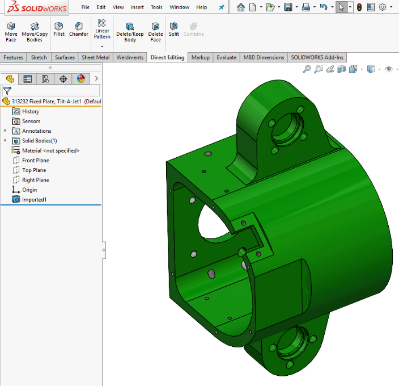399x386 pixels.
Task: Create a New document
Action: 253,7
